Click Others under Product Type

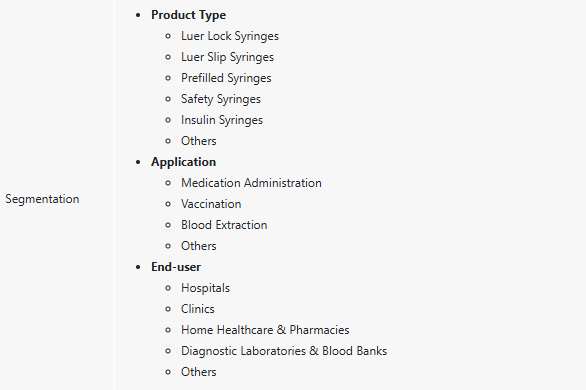(198, 141)
